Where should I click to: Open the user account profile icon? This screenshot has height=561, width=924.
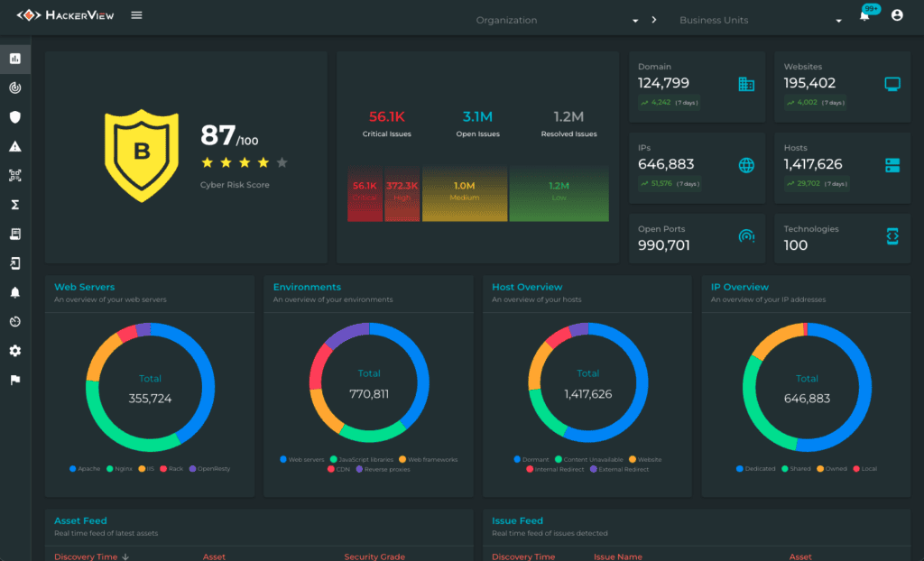(897, 15)
